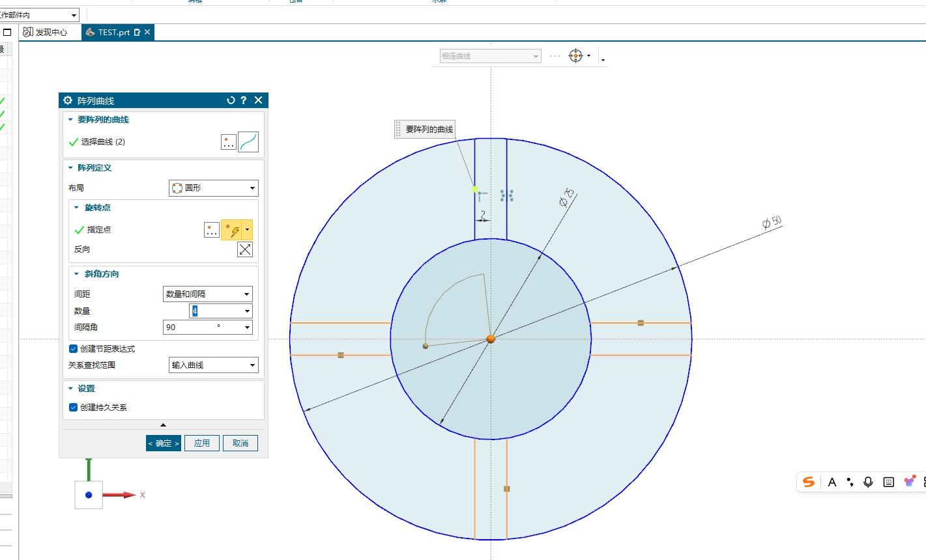The image size is (926, 560).
Task: Collapse the 旋转点 section
Action: (x=76, y=208)
